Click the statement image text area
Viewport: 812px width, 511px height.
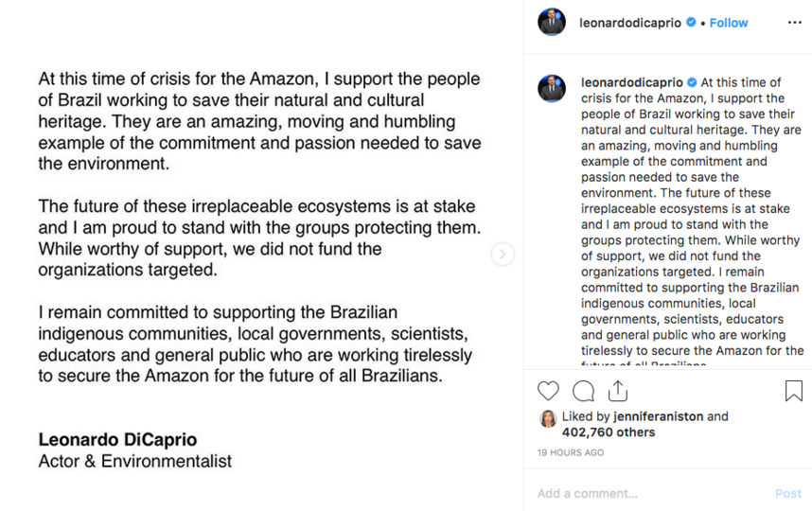261,255
